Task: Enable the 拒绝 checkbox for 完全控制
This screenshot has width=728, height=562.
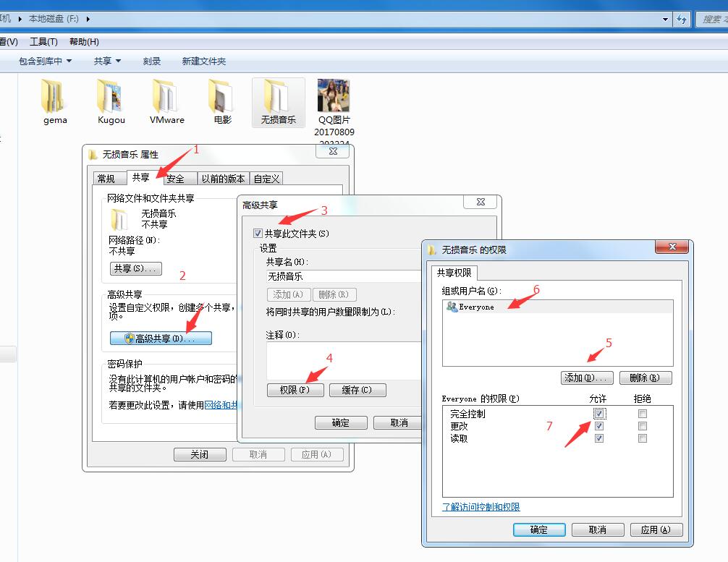Action: pyautogui.click(x=642, y=412)
